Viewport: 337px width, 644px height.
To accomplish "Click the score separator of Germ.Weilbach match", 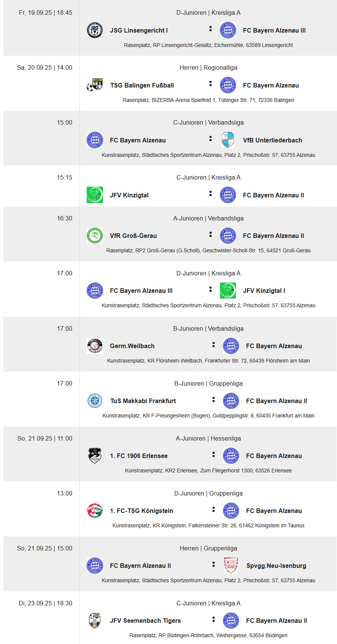I will 214,345.
